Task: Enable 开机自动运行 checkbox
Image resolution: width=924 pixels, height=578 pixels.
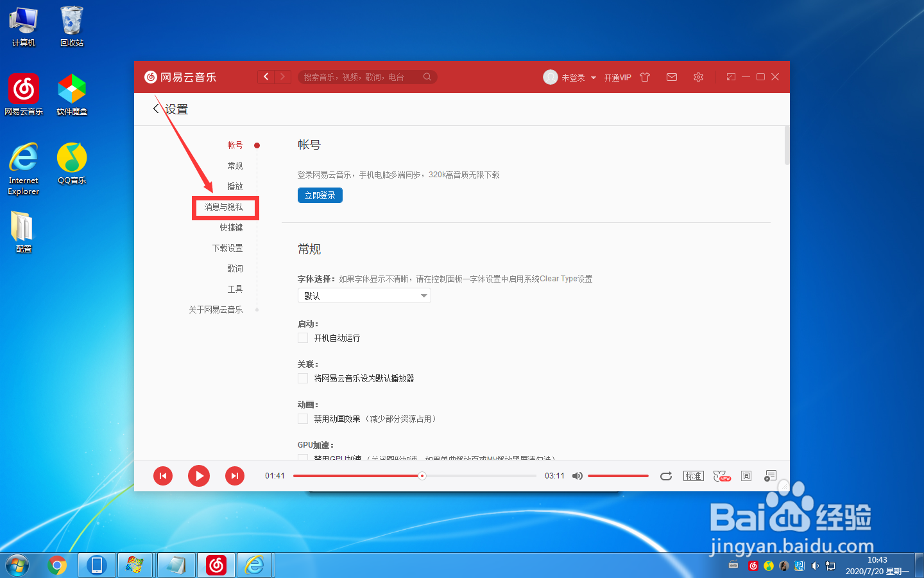Action: (303, 338)
